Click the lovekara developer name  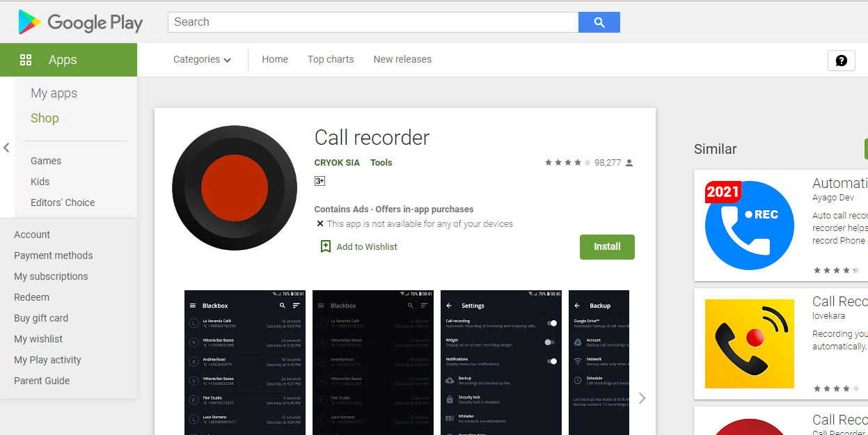[x=828, y=316]
